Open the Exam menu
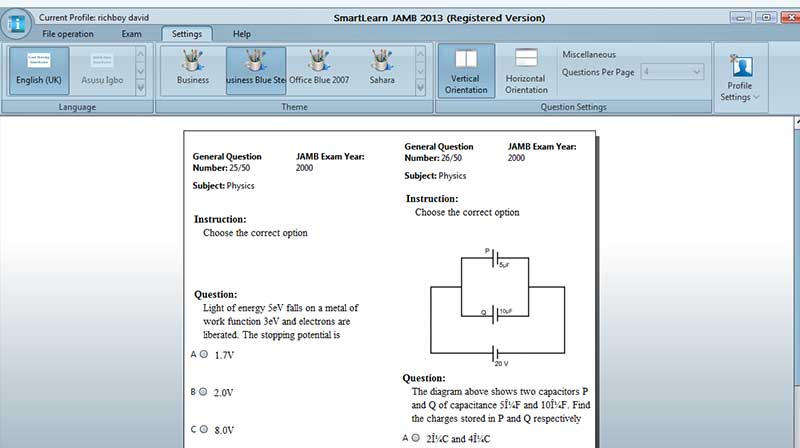The width and height of the screenshot is (800, 448). (x=131, y=34)
